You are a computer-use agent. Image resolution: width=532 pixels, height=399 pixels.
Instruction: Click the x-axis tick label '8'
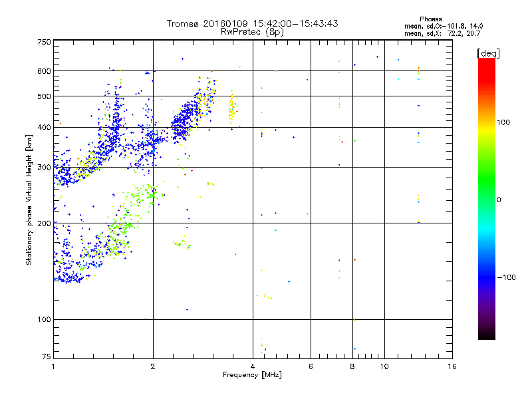pos(352,366)
